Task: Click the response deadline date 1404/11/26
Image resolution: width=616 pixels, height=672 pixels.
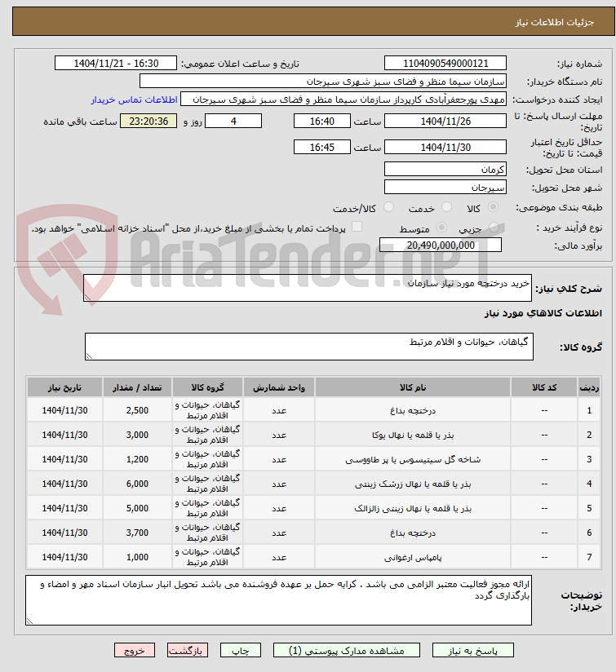Action: [445, 121]
